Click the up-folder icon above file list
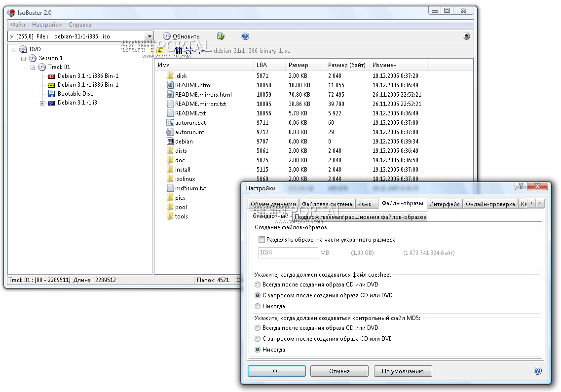This screenshot has height=392, width=561. [160, 50]
